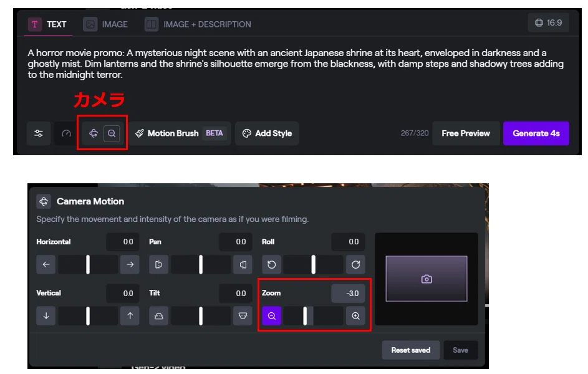Move camera right with Horizontal right arrow
The width and height of the screenshot is (588, 374).
click(130, 264)
